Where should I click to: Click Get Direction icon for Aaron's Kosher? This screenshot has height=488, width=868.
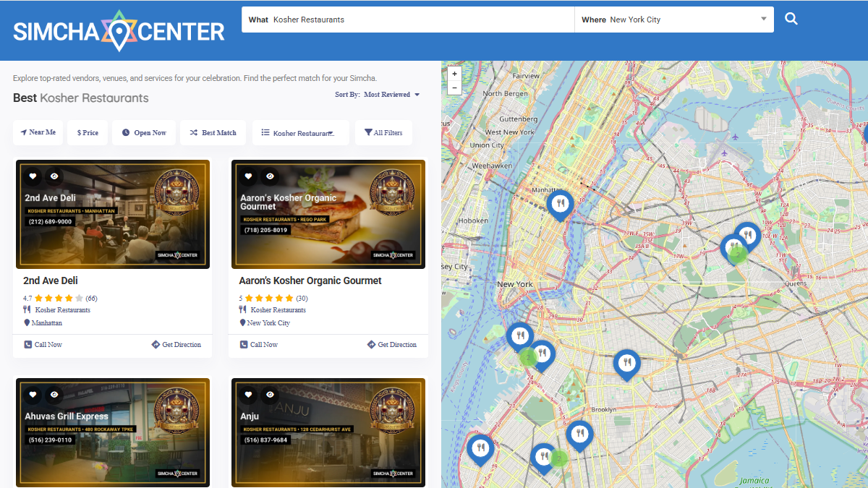[371, 345]
